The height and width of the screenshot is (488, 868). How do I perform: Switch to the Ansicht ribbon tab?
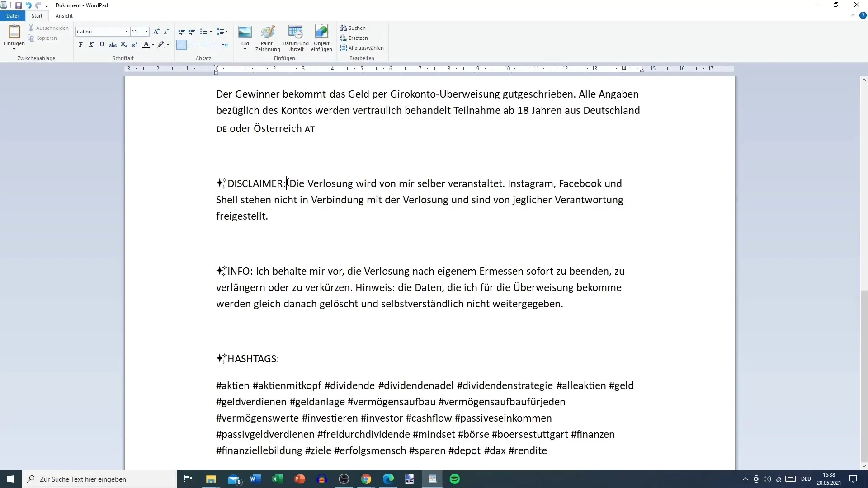[x=64, y=16]
